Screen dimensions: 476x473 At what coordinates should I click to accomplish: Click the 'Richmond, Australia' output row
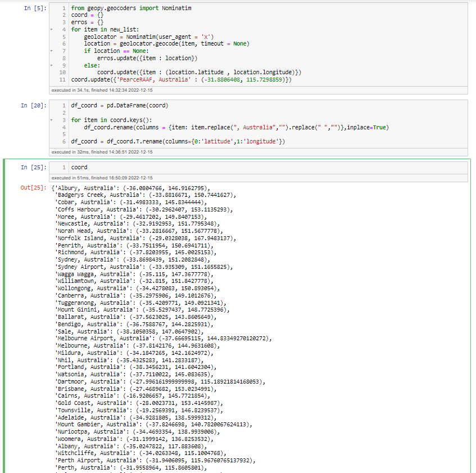[135, 253]
